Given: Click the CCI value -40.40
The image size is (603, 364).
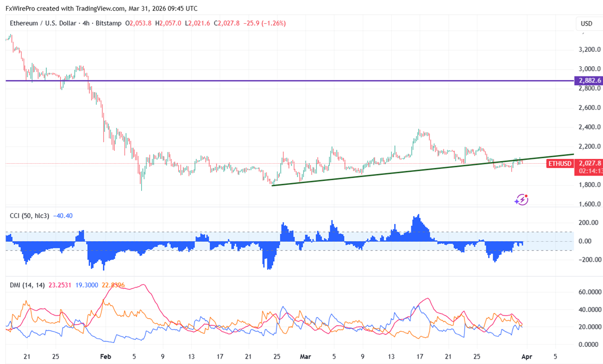Looking at the screenshot, I should (63, 215).
